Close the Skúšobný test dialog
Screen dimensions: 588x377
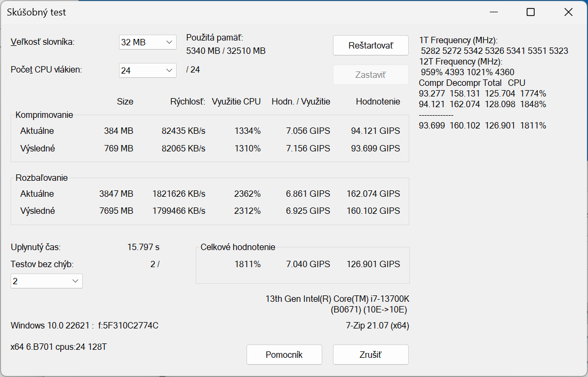click(568, 12)
